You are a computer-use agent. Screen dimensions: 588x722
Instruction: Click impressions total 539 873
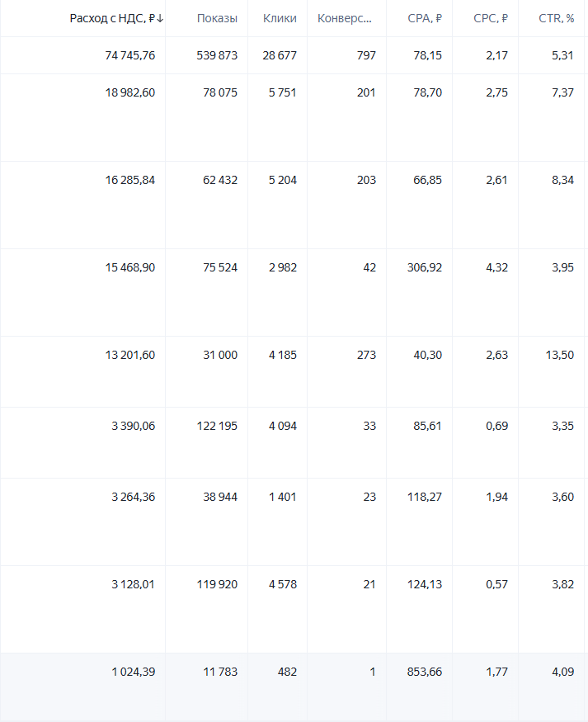pyautogui.click(x=217, y=55)
